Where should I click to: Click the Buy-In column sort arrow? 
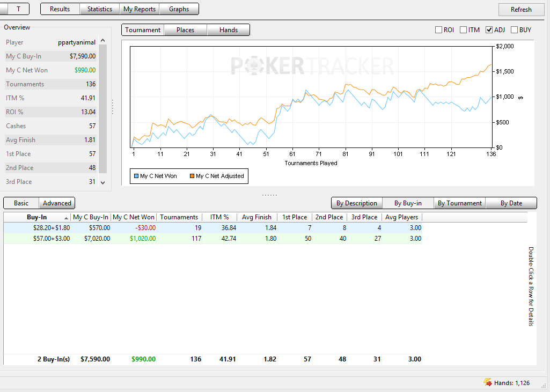(x=66, y=218)
